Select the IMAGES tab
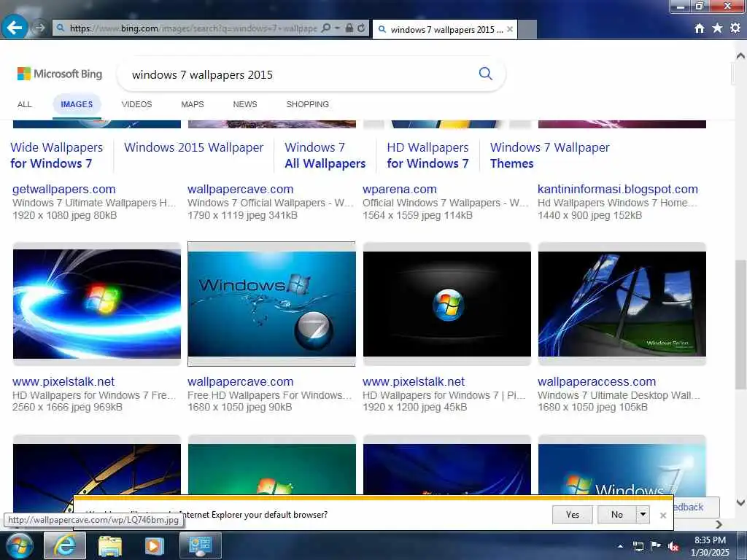This screenshot has width=747, height=560. (77, 104)
